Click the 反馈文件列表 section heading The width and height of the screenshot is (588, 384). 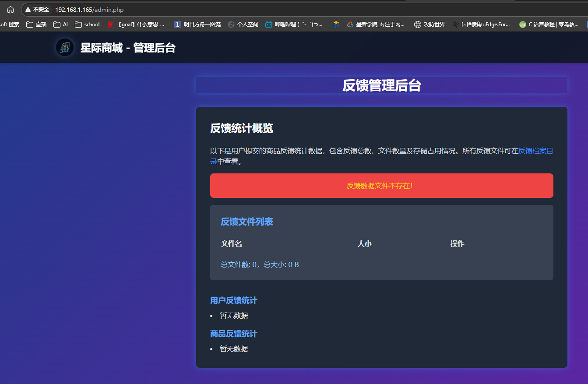click(246, 222)
